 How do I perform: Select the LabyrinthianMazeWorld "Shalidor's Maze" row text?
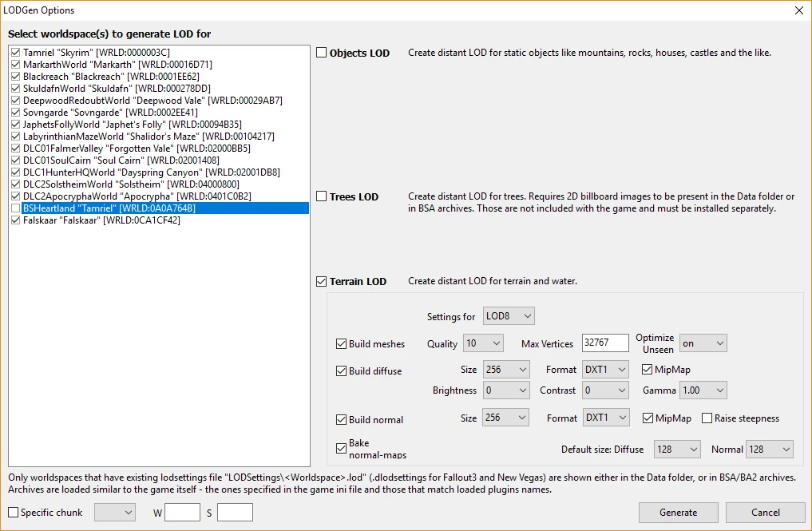click(149, 137)
